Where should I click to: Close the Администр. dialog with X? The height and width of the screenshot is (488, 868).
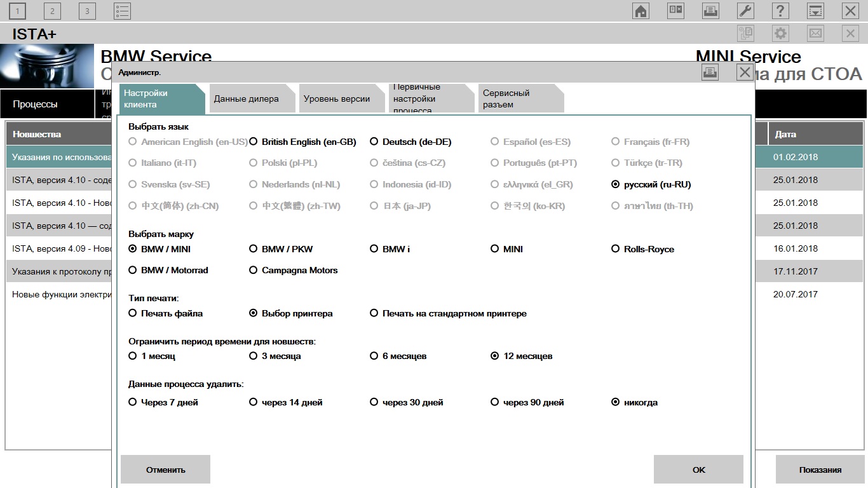coord(745,72)
